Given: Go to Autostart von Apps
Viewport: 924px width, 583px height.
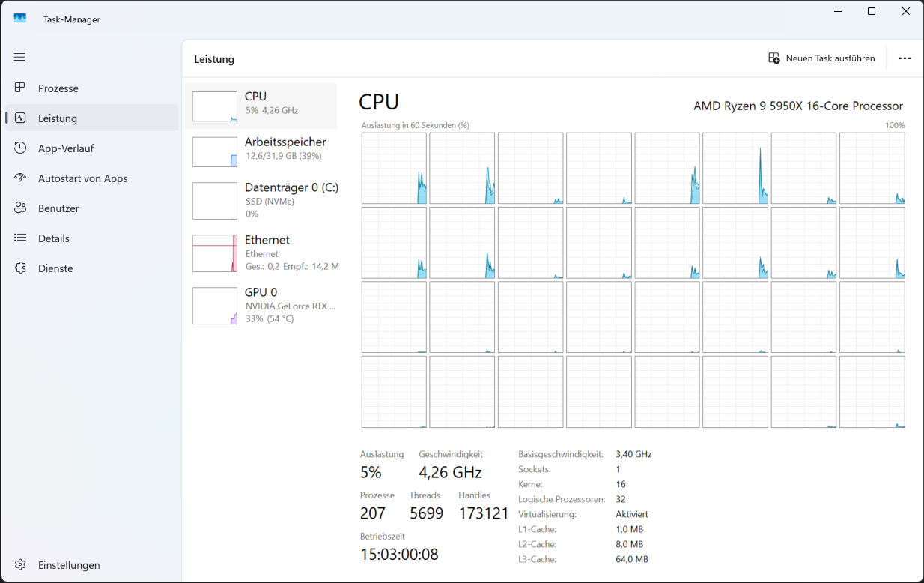Looking at the screenshot, I should (91, 178).
